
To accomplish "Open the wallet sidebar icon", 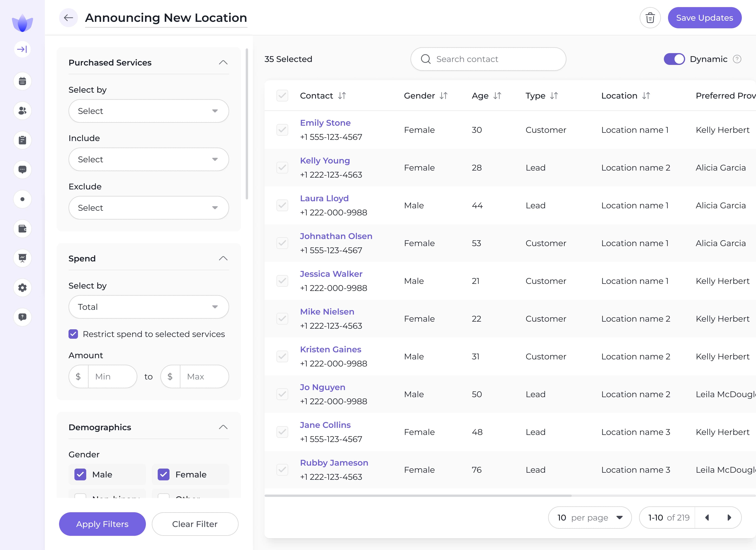I will pos(22,229).
